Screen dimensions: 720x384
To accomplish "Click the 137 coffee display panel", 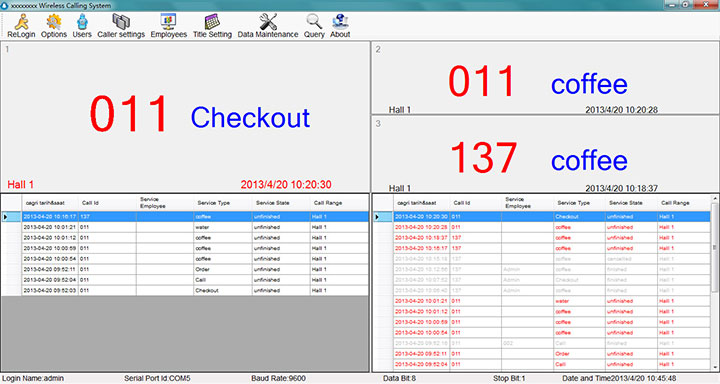I will click(x=545, y=154).
